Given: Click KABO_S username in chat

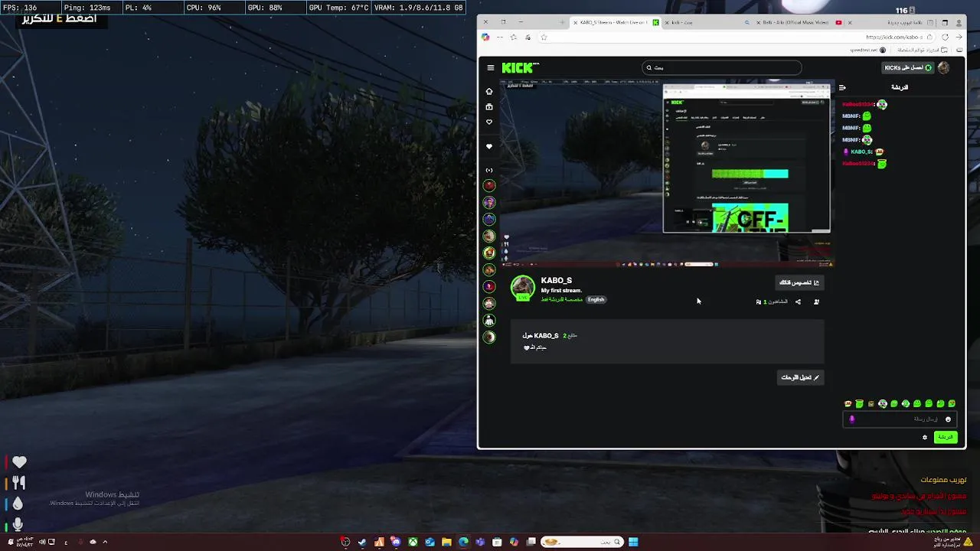Looking at the screenshot, I should coord(861,152).
